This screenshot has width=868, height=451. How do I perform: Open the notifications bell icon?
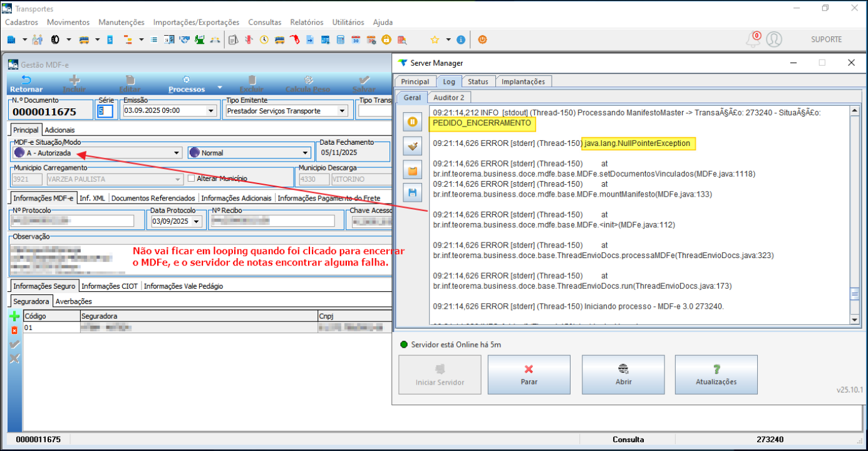coord(753,39)
